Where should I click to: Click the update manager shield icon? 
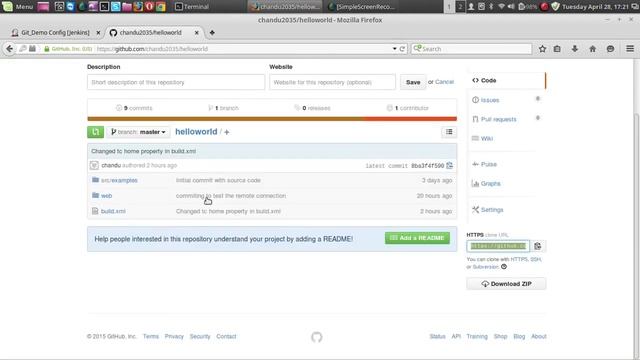(556, 7)
